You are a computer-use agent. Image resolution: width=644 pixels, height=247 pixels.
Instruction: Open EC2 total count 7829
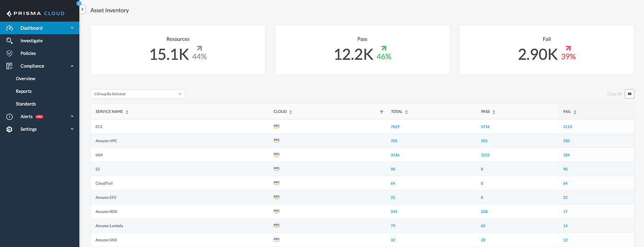pos(395,126)
